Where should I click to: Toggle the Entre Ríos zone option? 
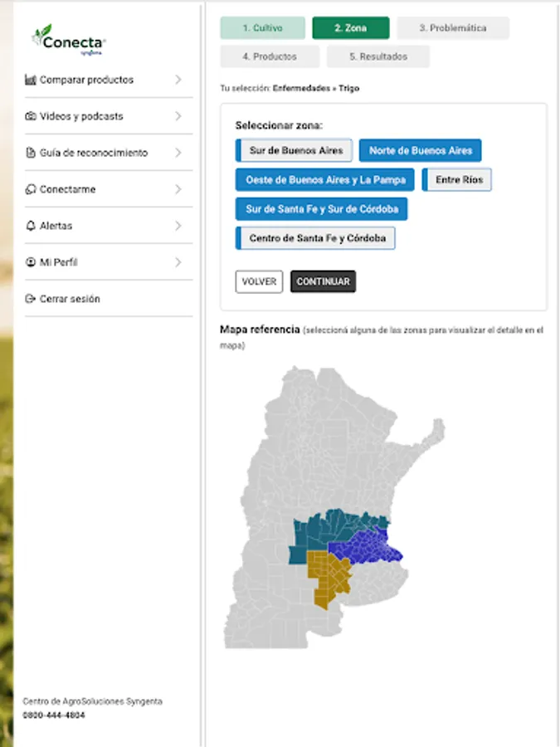pos(456,179)
